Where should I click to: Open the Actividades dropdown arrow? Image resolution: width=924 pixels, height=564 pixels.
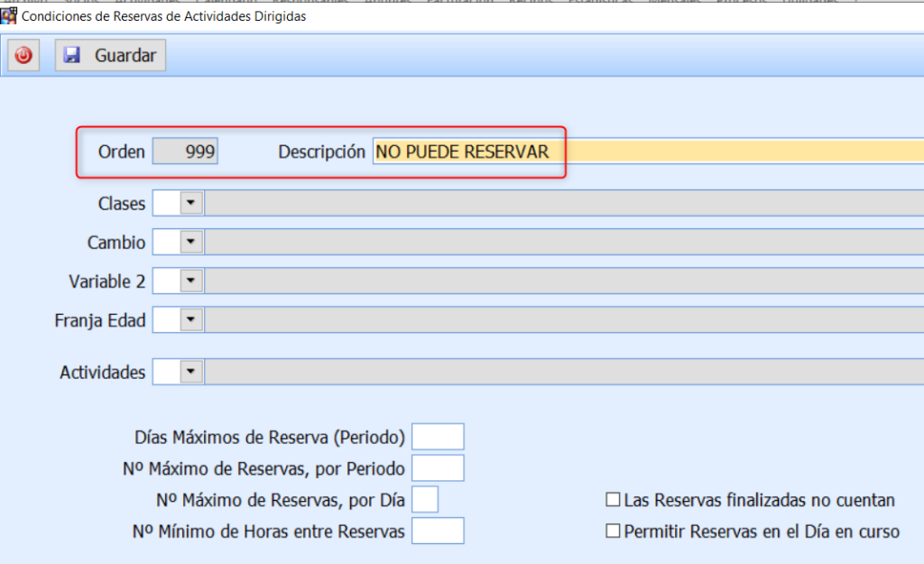tap(190, 372)
